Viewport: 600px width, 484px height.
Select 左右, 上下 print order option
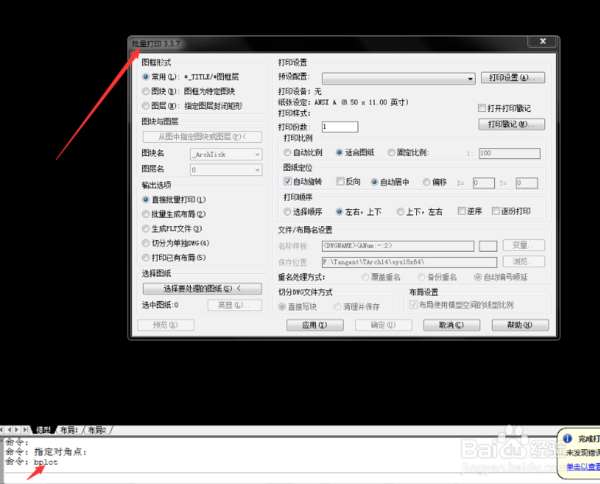(339, 212)
